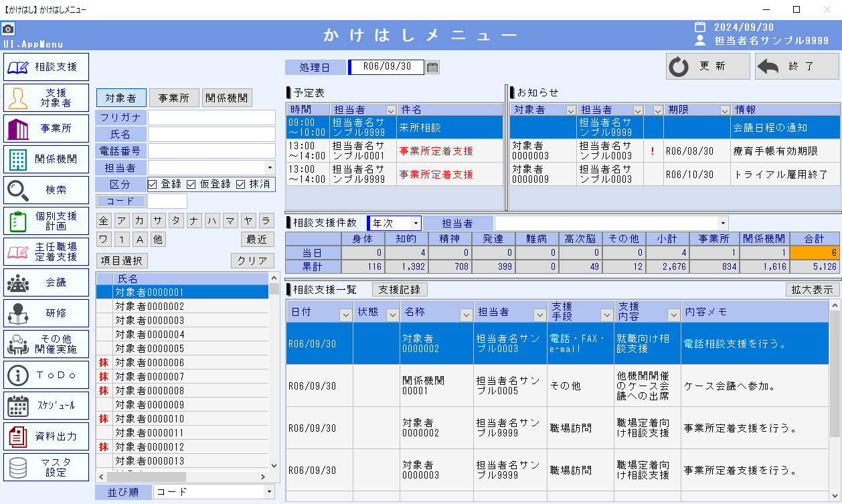Screen dimensions: 842x504
Task: Select 対象者0000013 in name list
Action: tap(183, 460)
